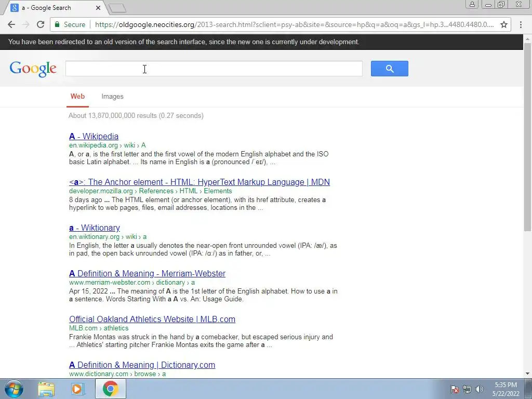The height and width of the screenshot is (399, 532).
Task: Click the Chrome user profile icon
Action: 472,4
